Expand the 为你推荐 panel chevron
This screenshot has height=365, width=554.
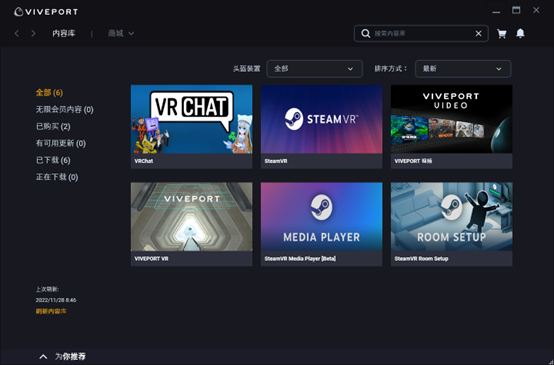coord(43,357)
